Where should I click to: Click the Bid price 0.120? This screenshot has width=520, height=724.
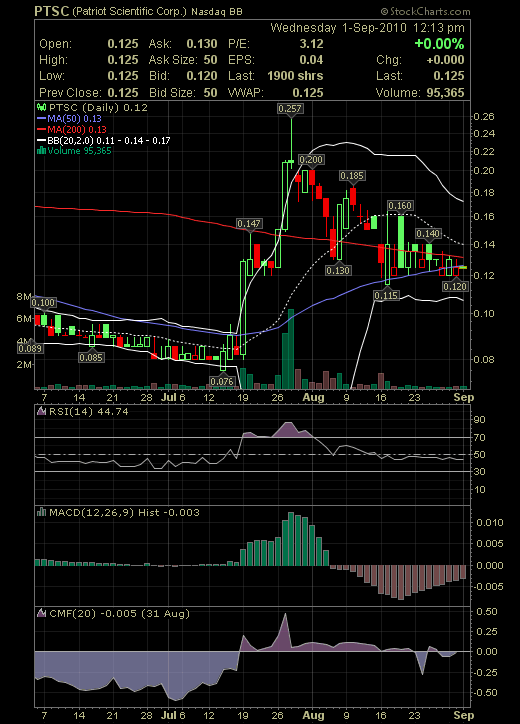click(202, 76)
